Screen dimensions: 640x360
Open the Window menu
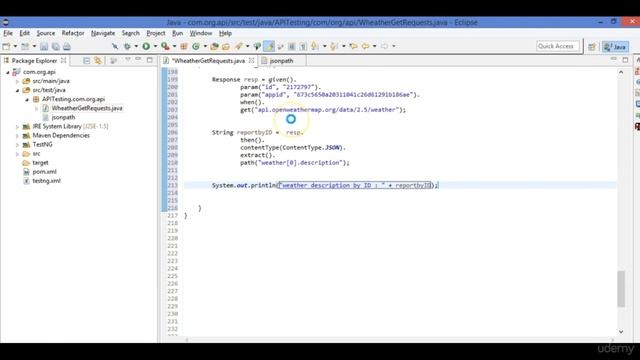coord(201,33)
